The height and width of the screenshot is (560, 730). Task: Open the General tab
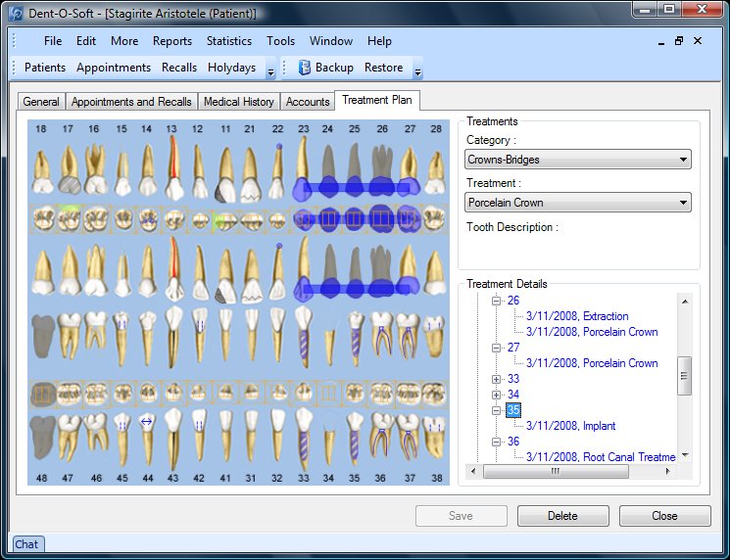41,102
